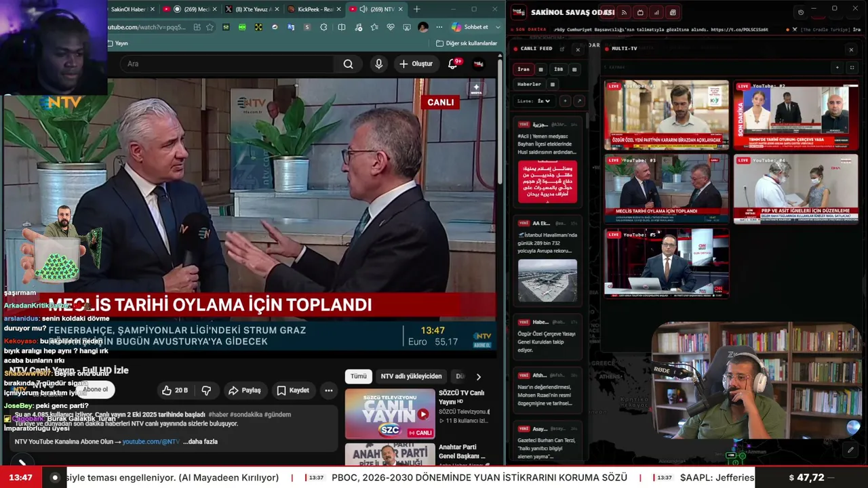Open browser favorites list icon
The height and width of the screenshot is (488, 868).
click(375, 27)
